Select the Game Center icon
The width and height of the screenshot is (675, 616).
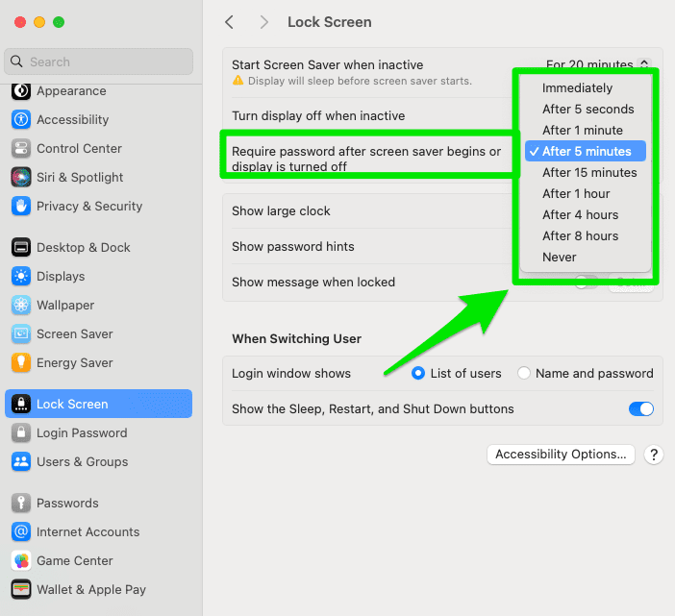pyautogui.click(x=21, y=561)
